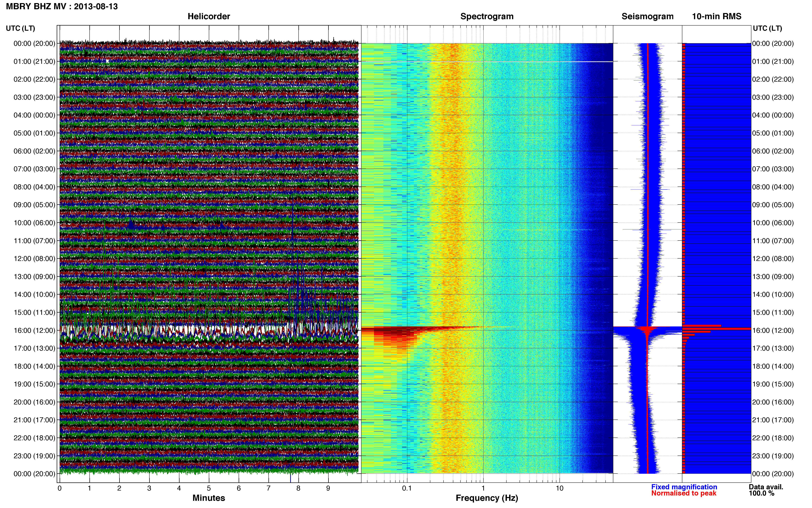Click the left 04:00 (00:00) time label

click(34, 115)
